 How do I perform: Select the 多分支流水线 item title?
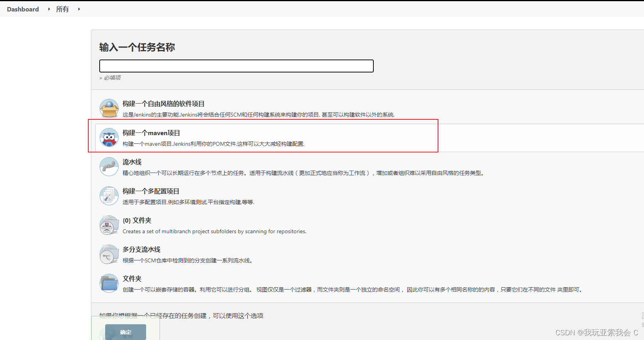141,249
